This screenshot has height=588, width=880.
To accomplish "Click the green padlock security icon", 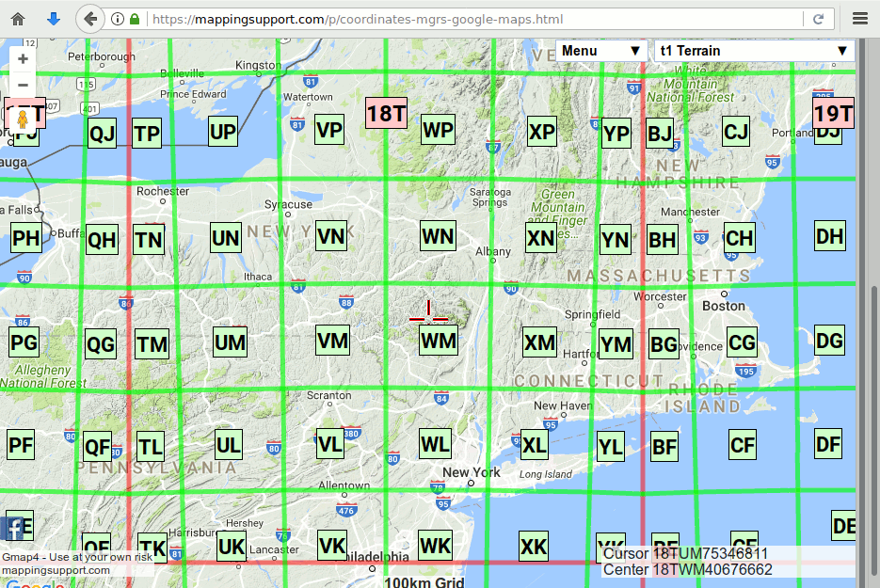I will click(135, 19).
